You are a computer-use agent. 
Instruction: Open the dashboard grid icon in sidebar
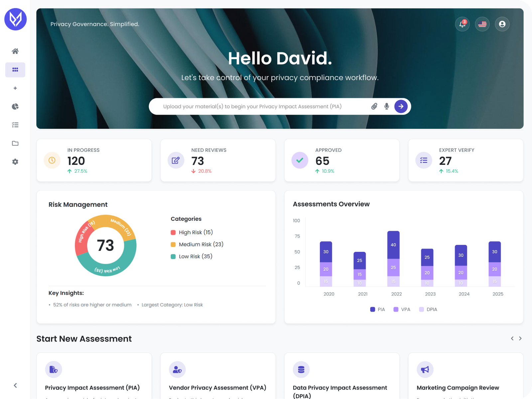pos(15,70)
